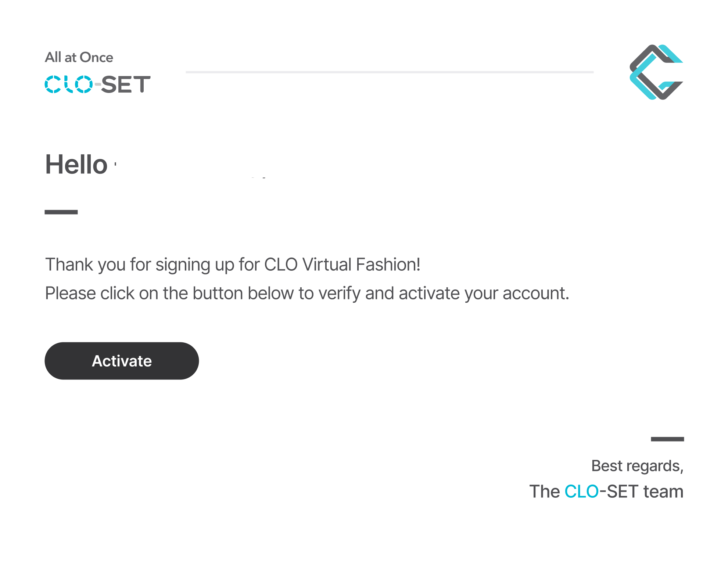The height and width of the screenshot is (569, 728).
Task: Click the interlocking C emblem icon
Action: (x=656, y=72)
